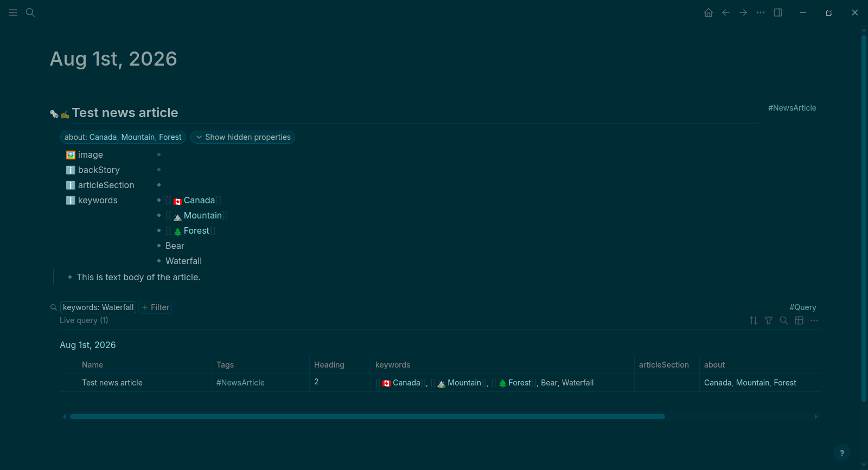Open the search magnifier in top bar
The image size is (868, 470).
(30, 12)
